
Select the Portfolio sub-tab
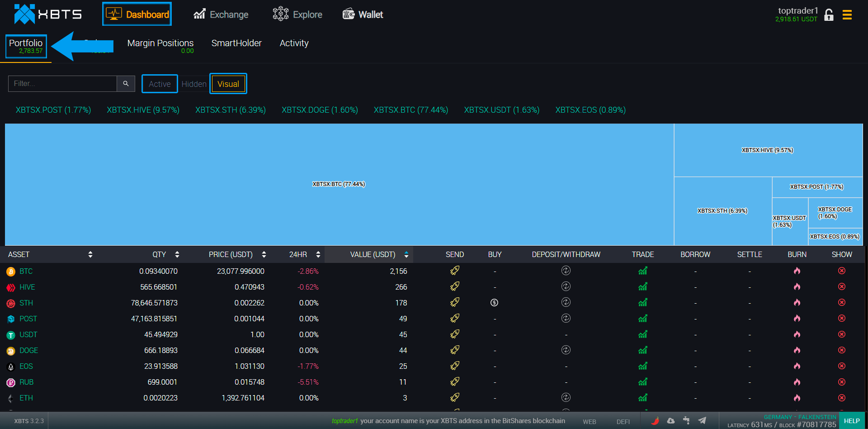pyautogui.click(x=26, y=46)
